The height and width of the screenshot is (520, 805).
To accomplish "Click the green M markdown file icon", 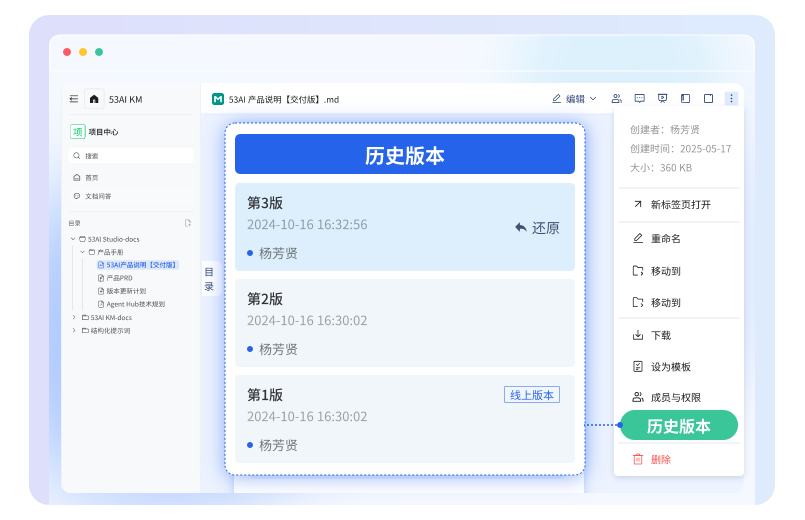I will click(x=218, y=99).
